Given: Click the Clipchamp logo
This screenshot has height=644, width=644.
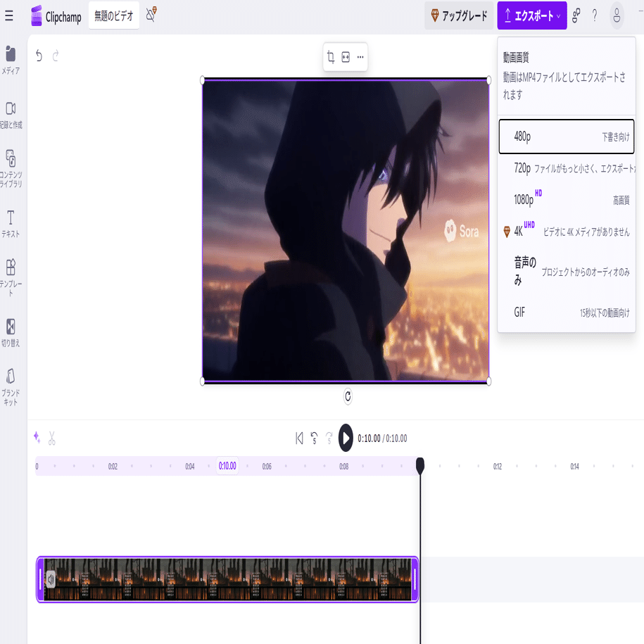Looking at the screenshot, I should click(x=56, y=15).
